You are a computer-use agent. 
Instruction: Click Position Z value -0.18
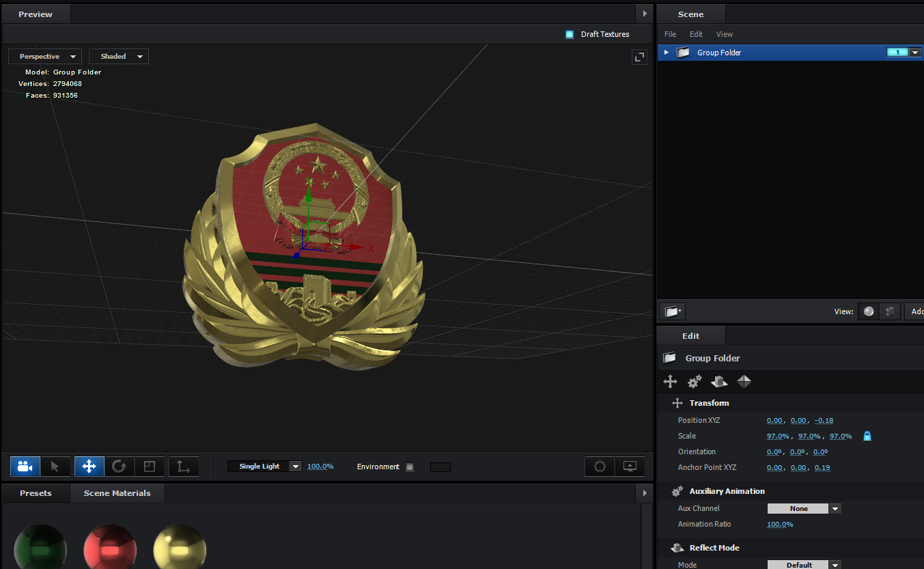point(824,421)
